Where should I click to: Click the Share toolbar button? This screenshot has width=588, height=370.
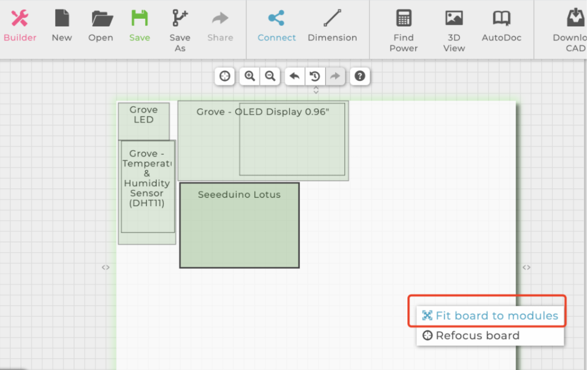point(220,26)
